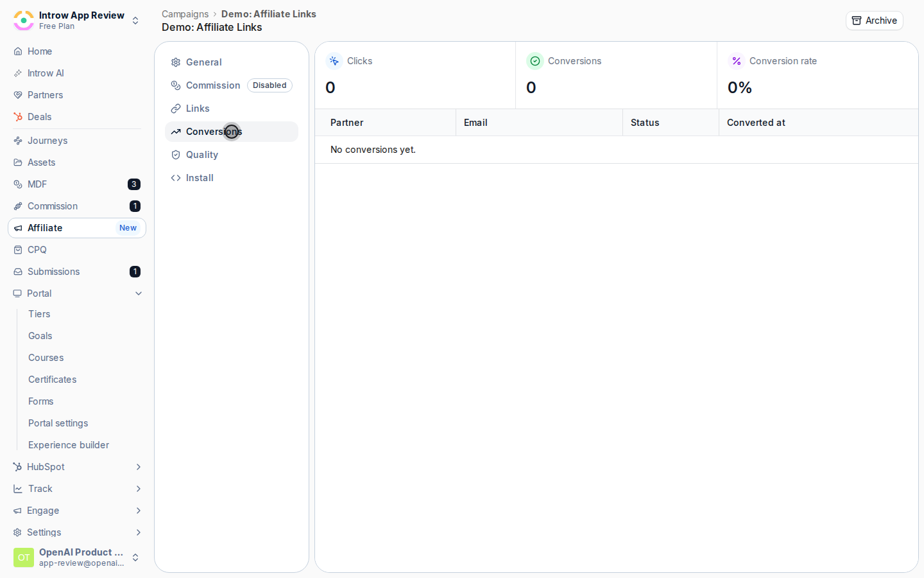
Task: Click the Submissions count badge
Action: [x=135, y=272]
